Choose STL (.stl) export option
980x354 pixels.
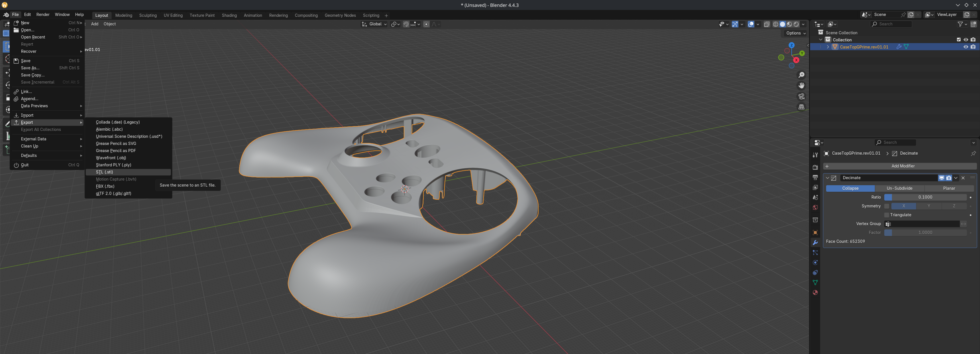click(x=104, y=172)
